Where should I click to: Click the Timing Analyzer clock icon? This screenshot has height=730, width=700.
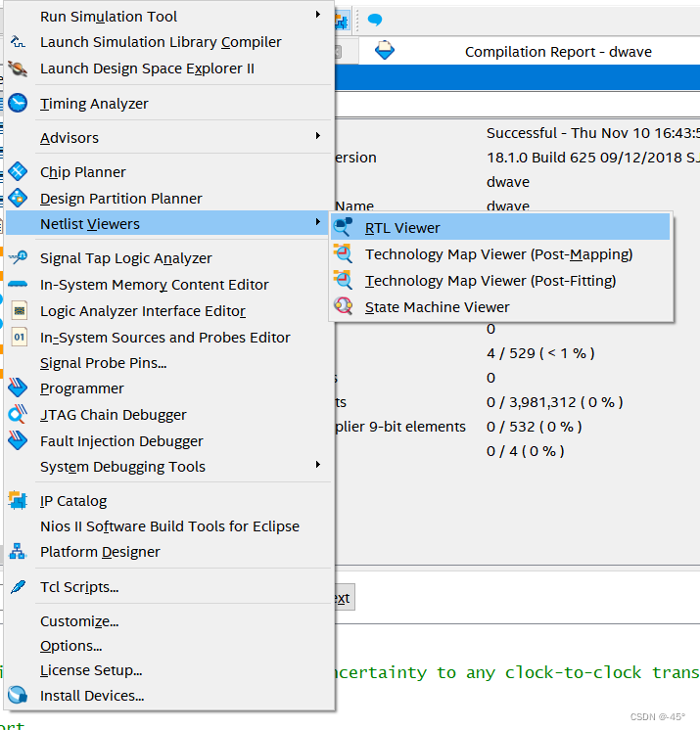coord(18,103)
